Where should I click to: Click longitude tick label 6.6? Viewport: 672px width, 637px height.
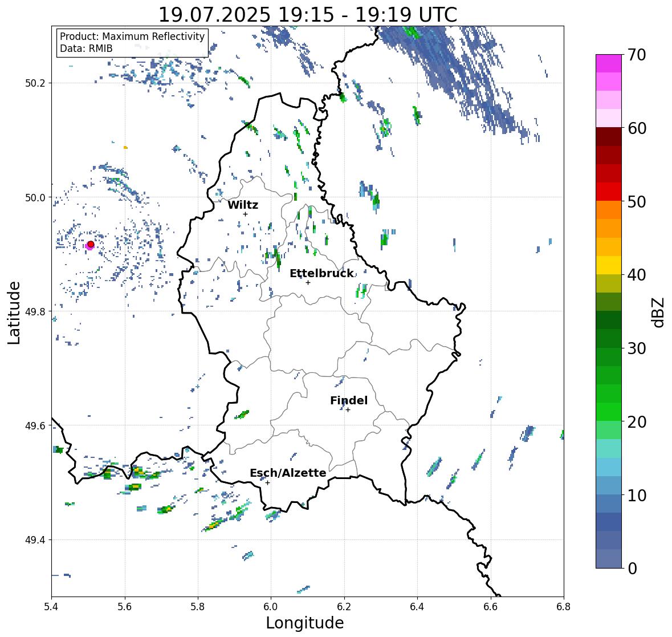(491, 607)
